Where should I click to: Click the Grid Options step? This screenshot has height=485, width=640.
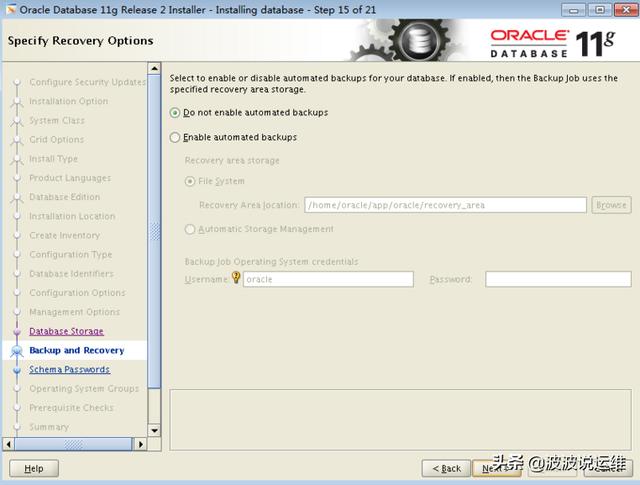tap(56, 140)
